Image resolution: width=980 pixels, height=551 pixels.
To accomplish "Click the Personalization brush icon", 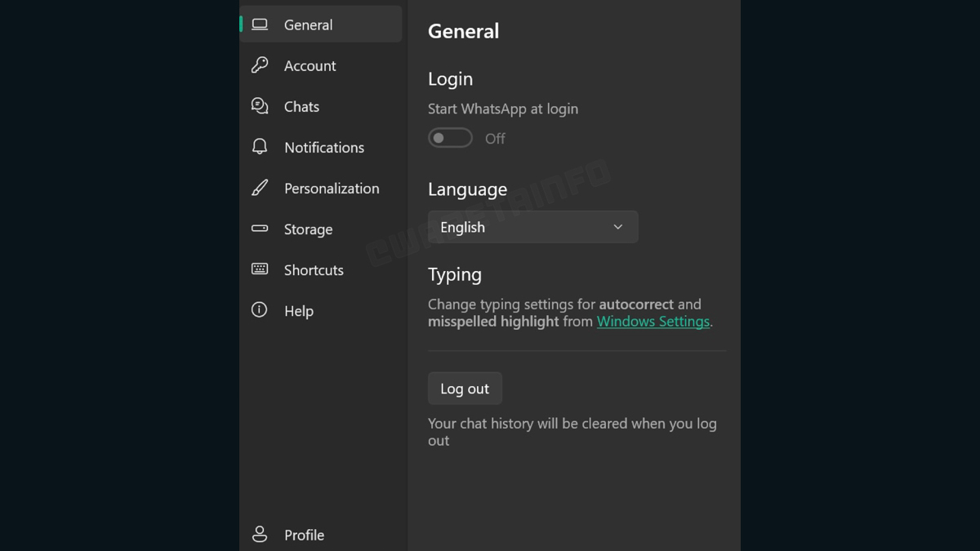I will (x=260, y=188).
